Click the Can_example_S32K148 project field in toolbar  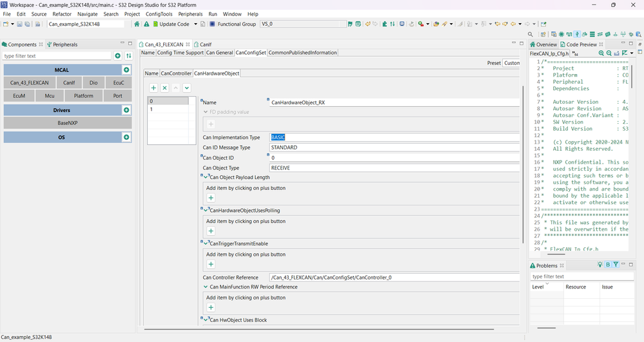[86, 24]
